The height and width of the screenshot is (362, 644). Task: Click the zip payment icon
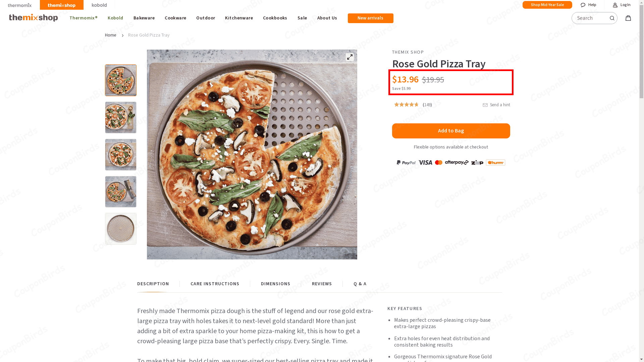point(477,162)
